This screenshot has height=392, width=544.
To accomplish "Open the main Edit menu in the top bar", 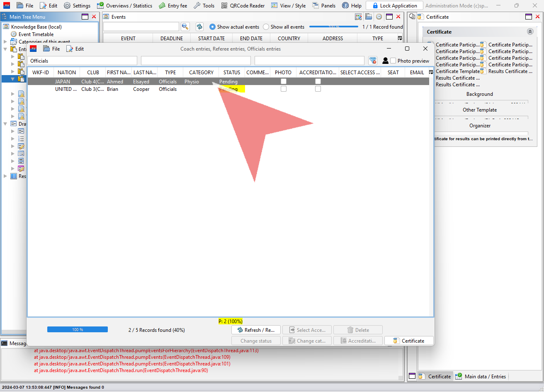I will [49, 6].
